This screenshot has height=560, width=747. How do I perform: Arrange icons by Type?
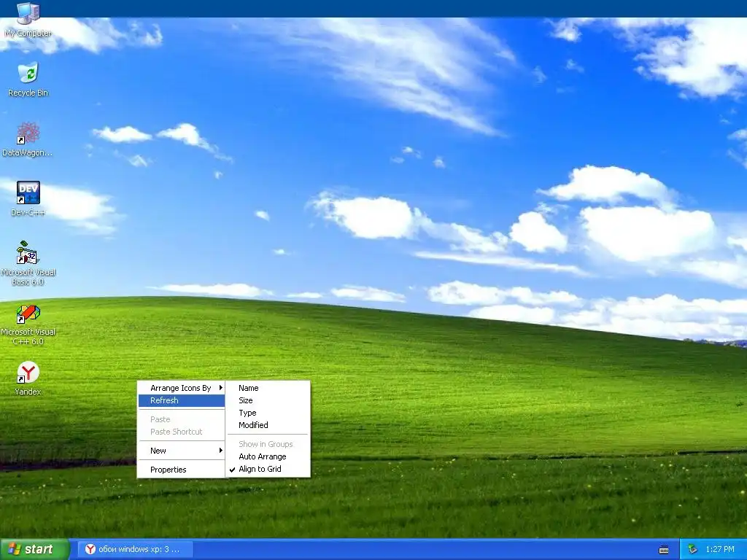(268, 413)
